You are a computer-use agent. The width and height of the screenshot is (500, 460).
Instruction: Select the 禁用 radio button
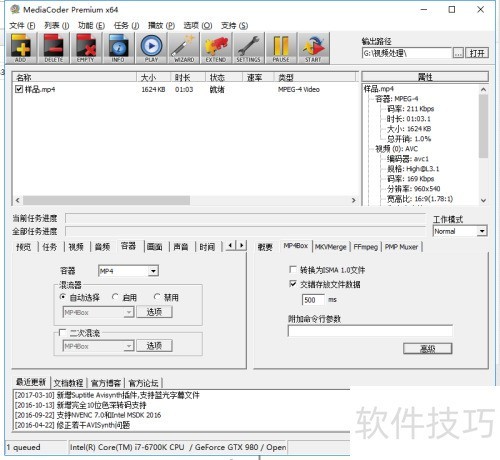(157, 296)
